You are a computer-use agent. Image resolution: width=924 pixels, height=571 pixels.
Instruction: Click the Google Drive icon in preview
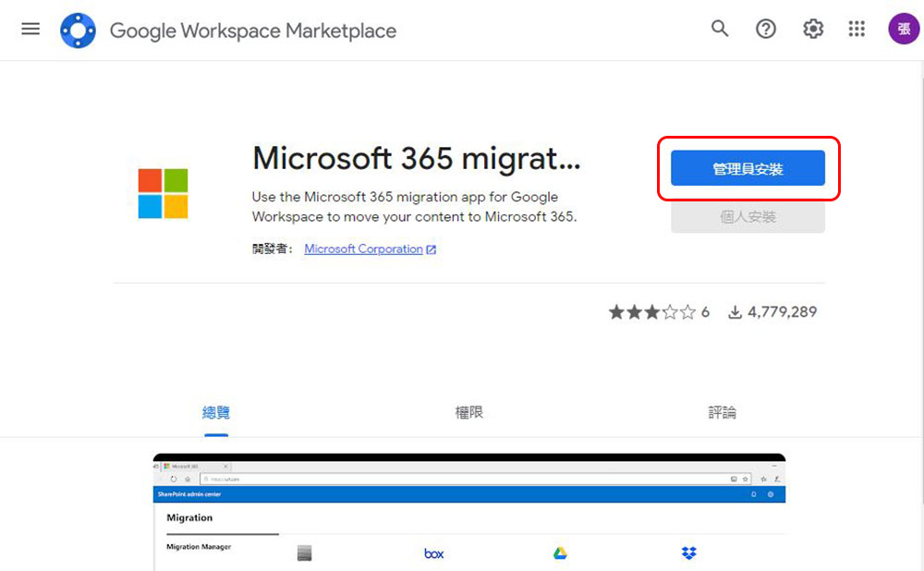(x=561, y=553)
